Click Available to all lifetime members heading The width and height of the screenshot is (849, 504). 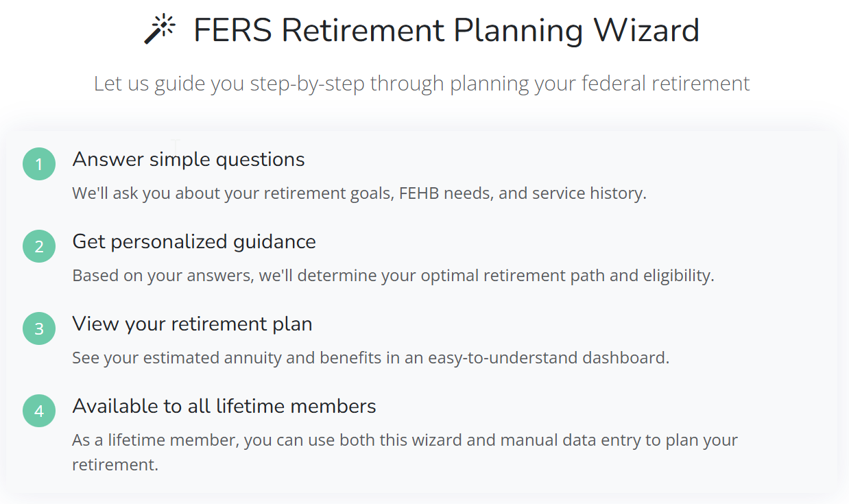(224, 406)
